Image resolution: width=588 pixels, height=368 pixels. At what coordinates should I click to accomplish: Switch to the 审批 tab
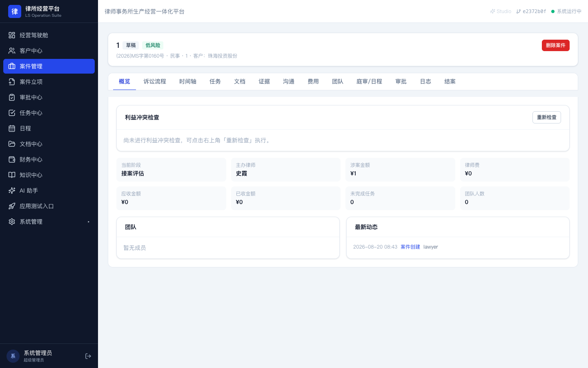[x=401, y=82]
